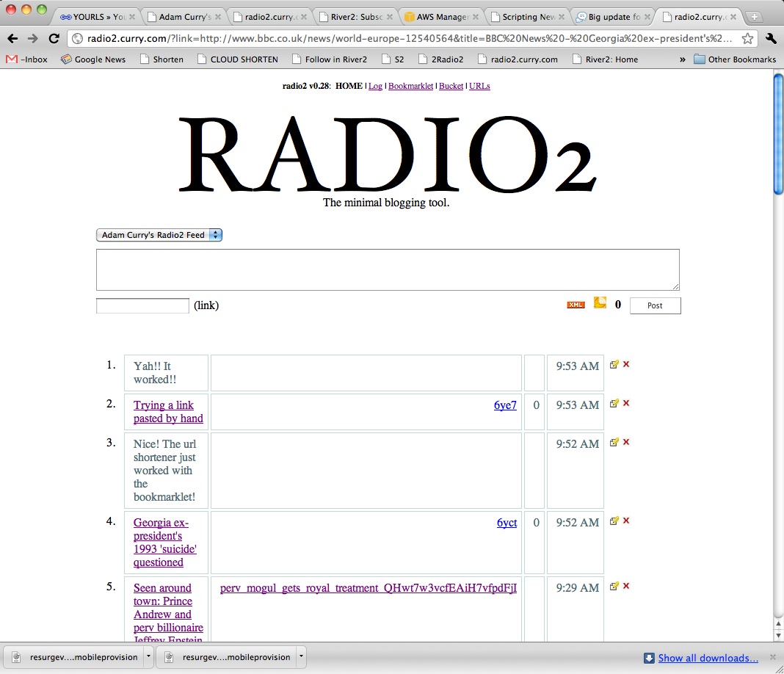Expand options for second mobileprovision download
The width and height of the screenshot is (784, 674).
[x=301, y=656]
